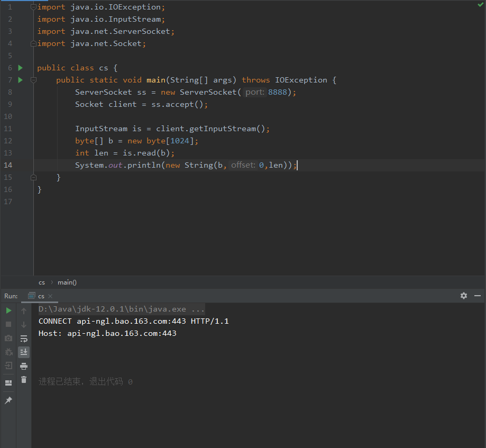The image size is (486, 448).
Task: Click the main() breadcrumb
Action: [67, 282]
